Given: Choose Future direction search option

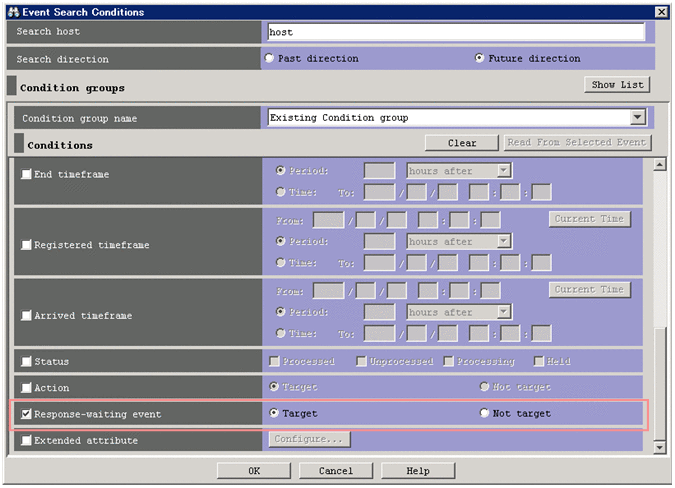Looking at the screenshot, I should pyautogui.click(x=480, y=58).
